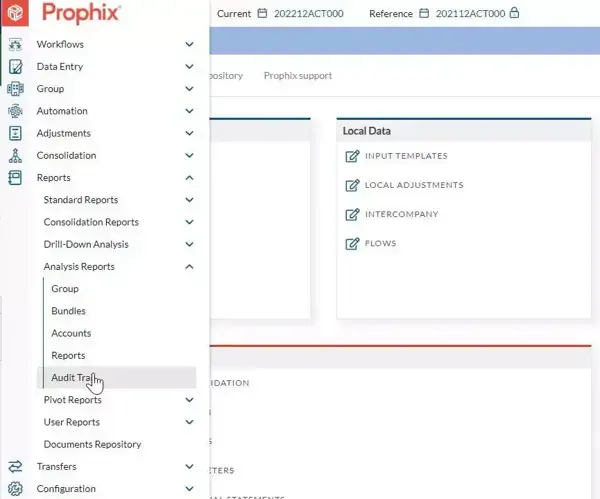Expand the Transfers chevron
Image resolution: width=600 pixels, height=499 pixels.
point(189,466)
